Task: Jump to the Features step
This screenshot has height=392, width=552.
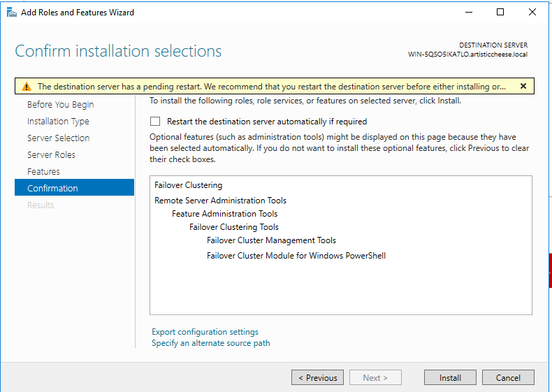Action: coord(43,172)
